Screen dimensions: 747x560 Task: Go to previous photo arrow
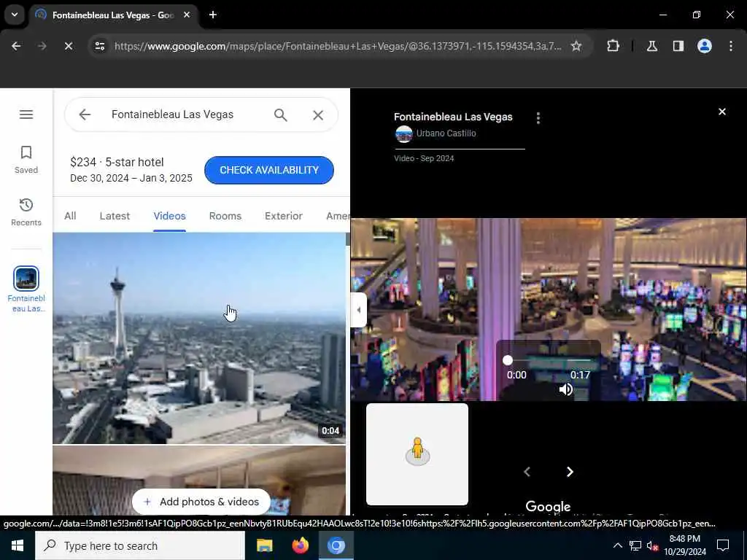(527, 472)
